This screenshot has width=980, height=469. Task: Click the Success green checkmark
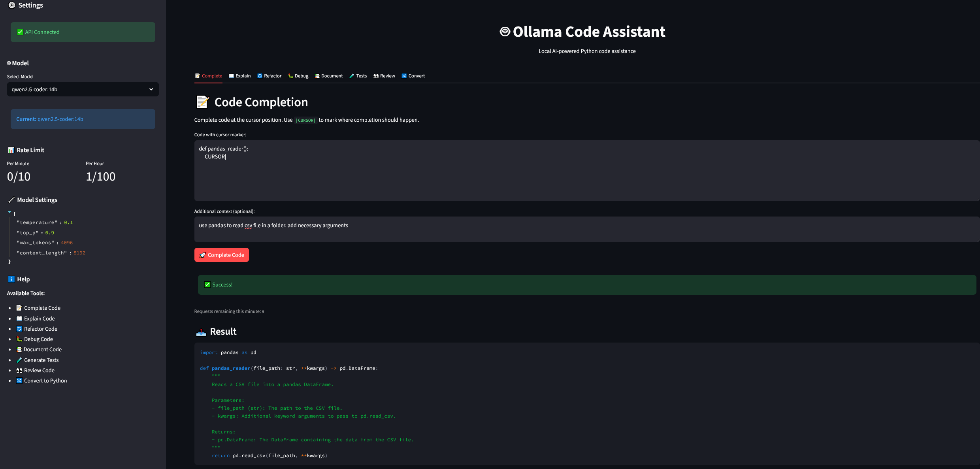(207, 285)
